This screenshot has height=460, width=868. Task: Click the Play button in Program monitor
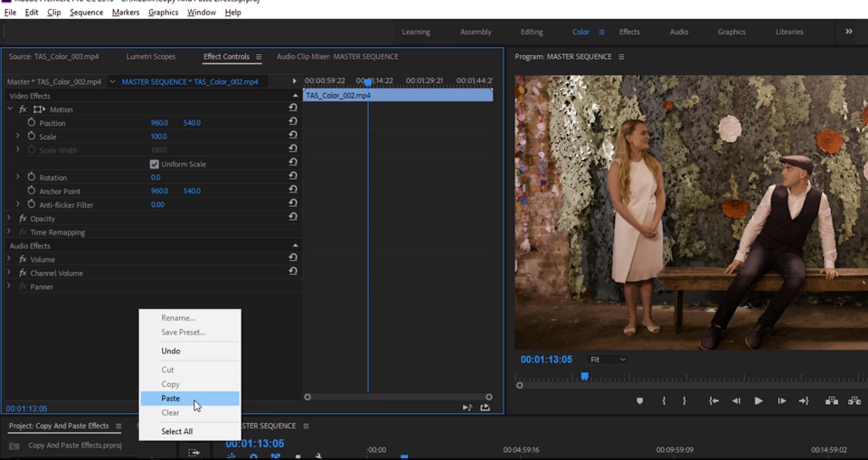(758, 401)
